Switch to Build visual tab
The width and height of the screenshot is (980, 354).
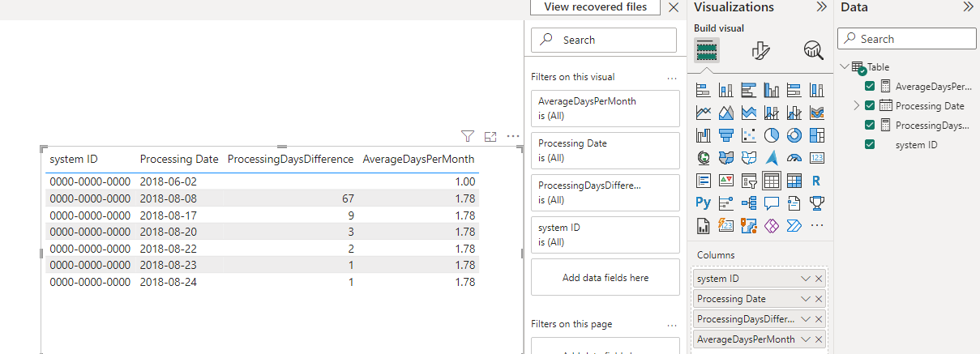coord(708,50)
